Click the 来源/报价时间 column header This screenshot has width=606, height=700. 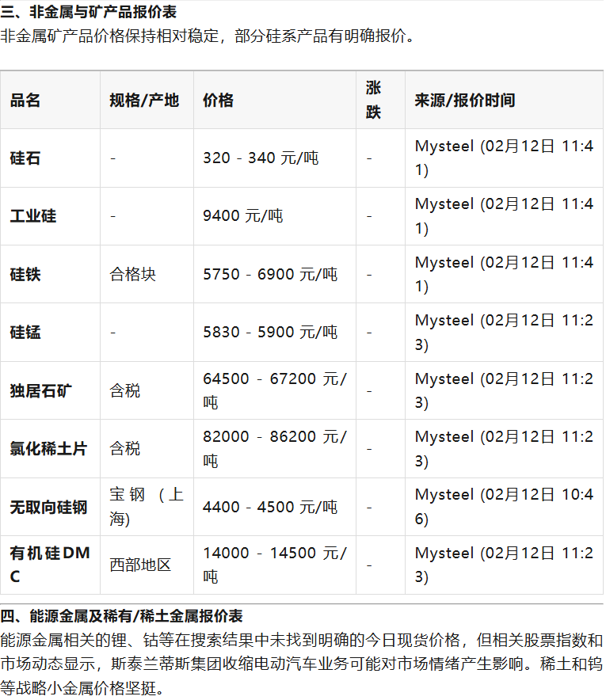(x=465, y=101)
